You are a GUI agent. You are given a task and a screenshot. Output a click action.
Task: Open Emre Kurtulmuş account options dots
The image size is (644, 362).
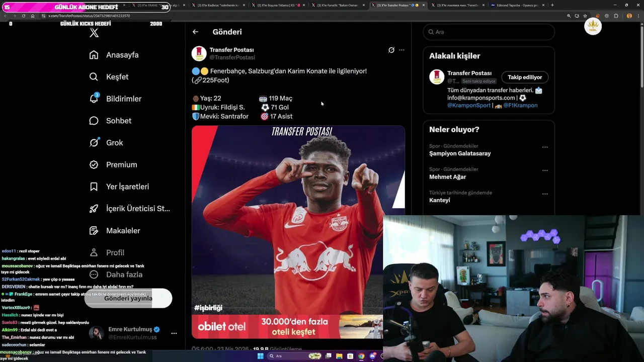174,333
